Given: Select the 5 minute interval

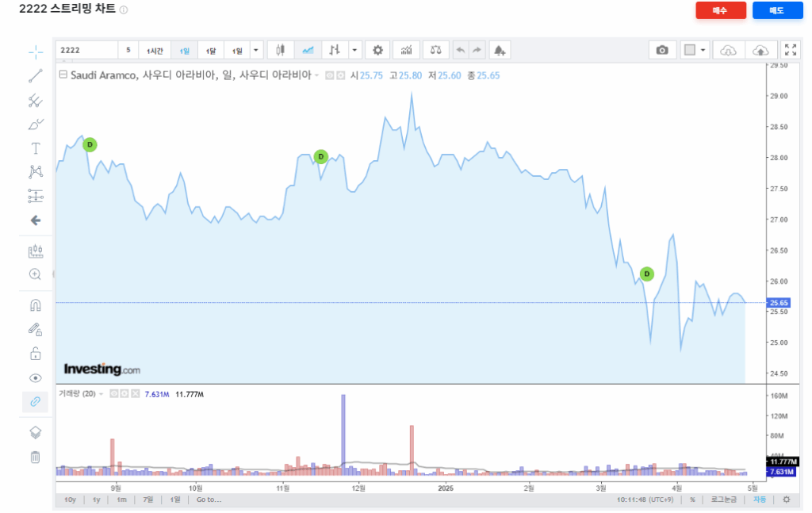Looking at the screenshot, I should [128, 50].
